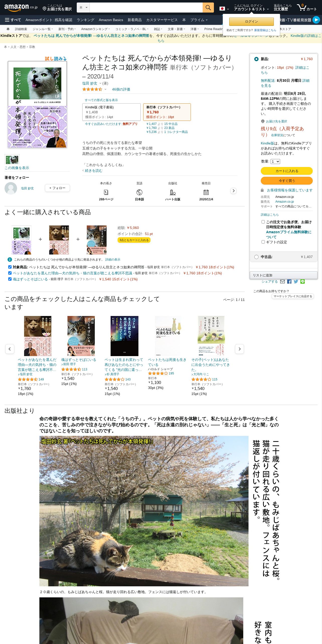Viewport: 322px width, 644px height.
Task: Click the blue play button for video streaming
Action: (x=316, y=20)
